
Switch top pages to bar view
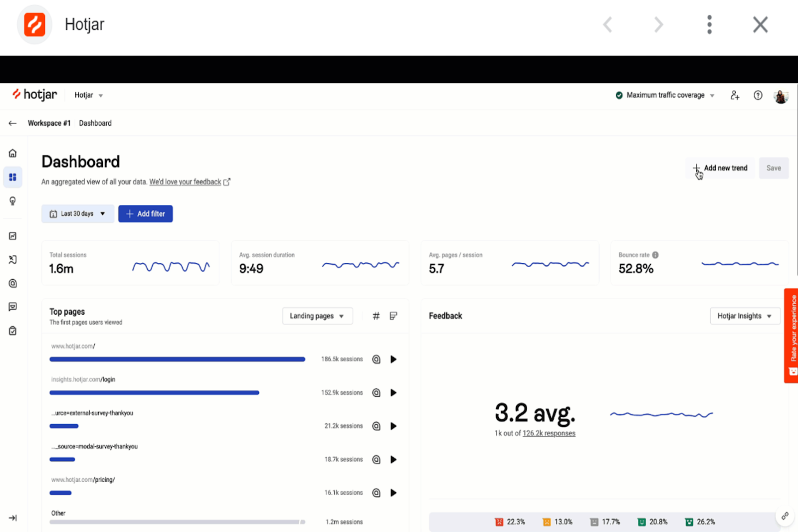394,316
